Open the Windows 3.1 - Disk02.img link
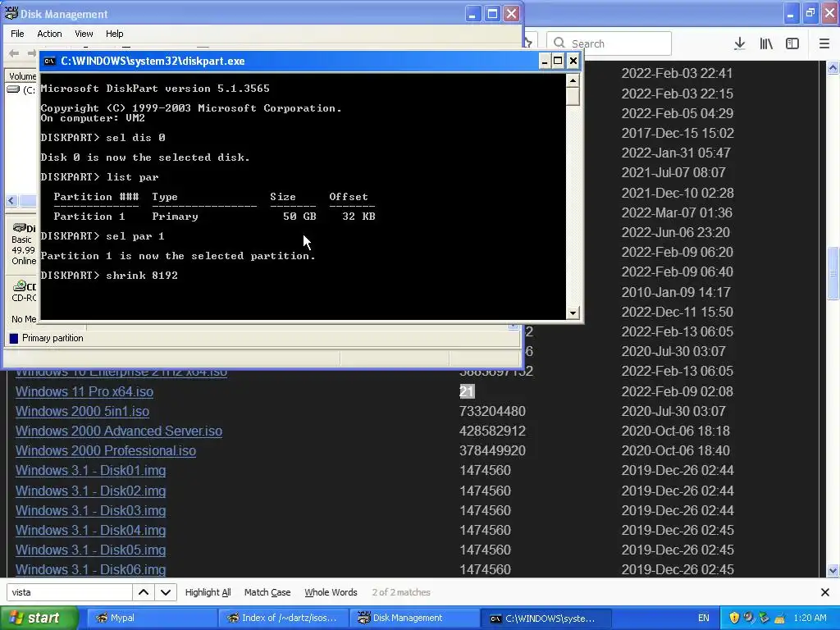This screenshot has width=840, height=630. pos(90,491)
